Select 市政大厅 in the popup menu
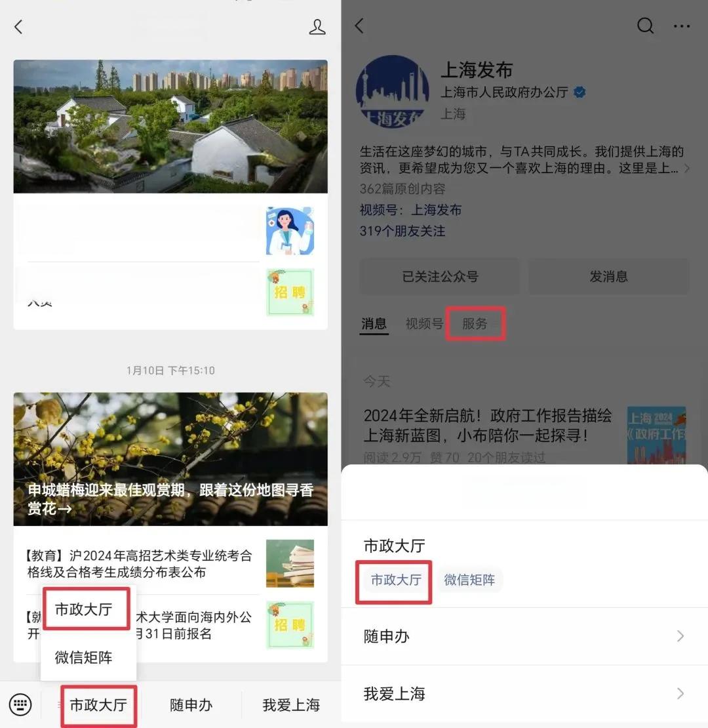The height and width of the screenshot is (728, 708). tap(83, 609)
